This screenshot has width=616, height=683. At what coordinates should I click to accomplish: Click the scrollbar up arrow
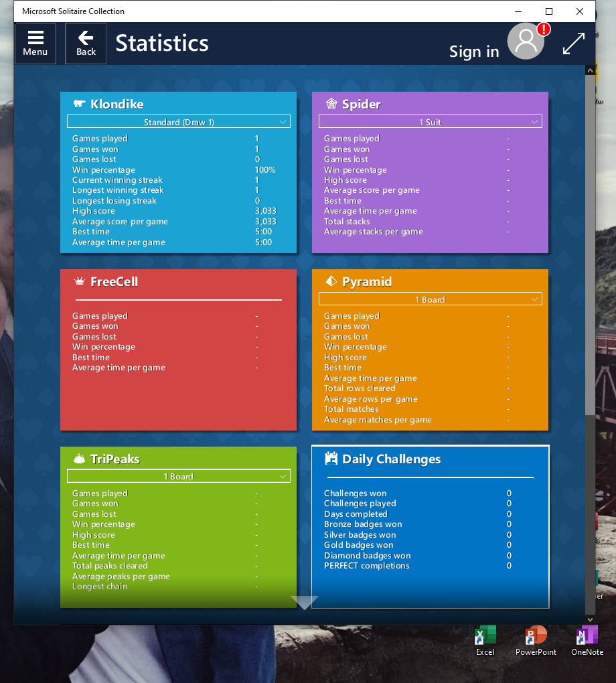point(590,70)
